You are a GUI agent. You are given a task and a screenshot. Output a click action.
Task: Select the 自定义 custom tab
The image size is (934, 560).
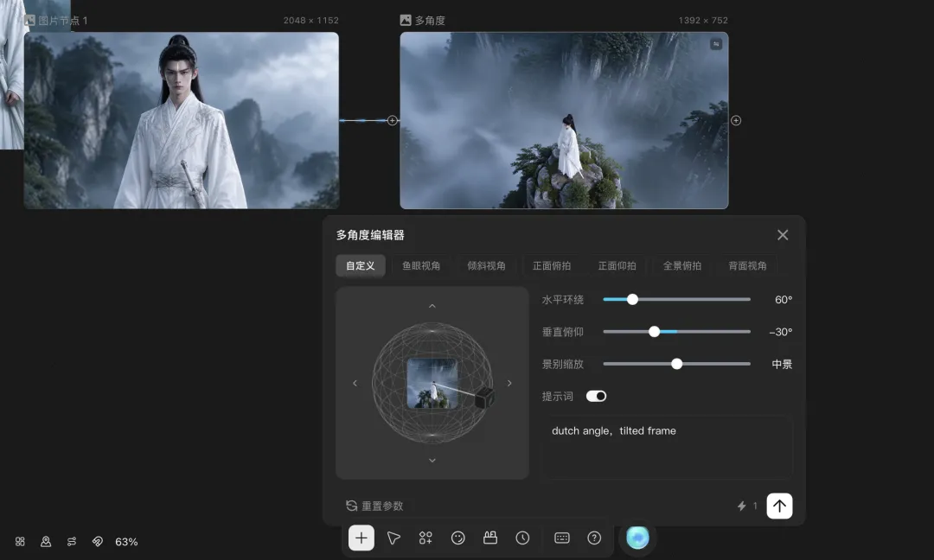(x=361, y=265)
